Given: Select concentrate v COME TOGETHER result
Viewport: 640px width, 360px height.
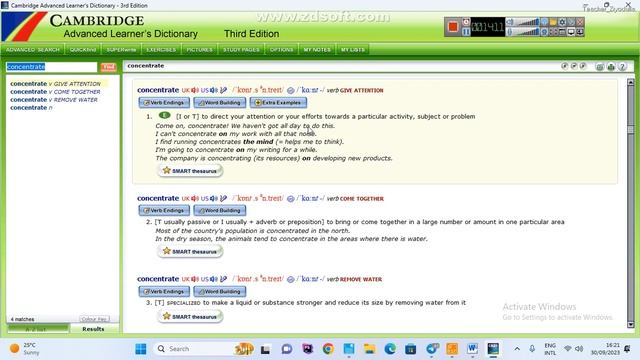Looking at the screenshot, I should pyautogui.click(x=56, y=92).
